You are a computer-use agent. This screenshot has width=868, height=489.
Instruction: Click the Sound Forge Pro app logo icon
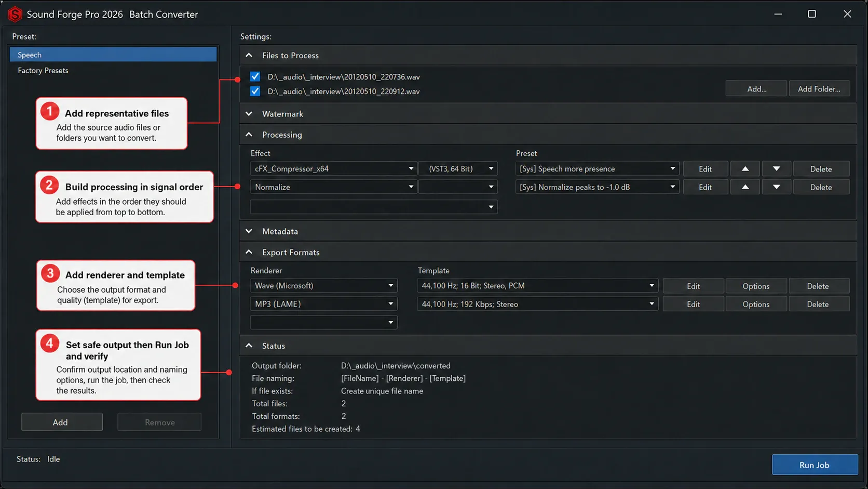tap(15, 14)
